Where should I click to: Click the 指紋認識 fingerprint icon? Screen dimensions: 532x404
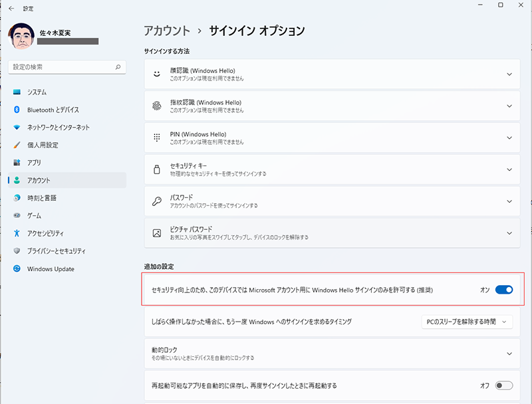(157, 106)
